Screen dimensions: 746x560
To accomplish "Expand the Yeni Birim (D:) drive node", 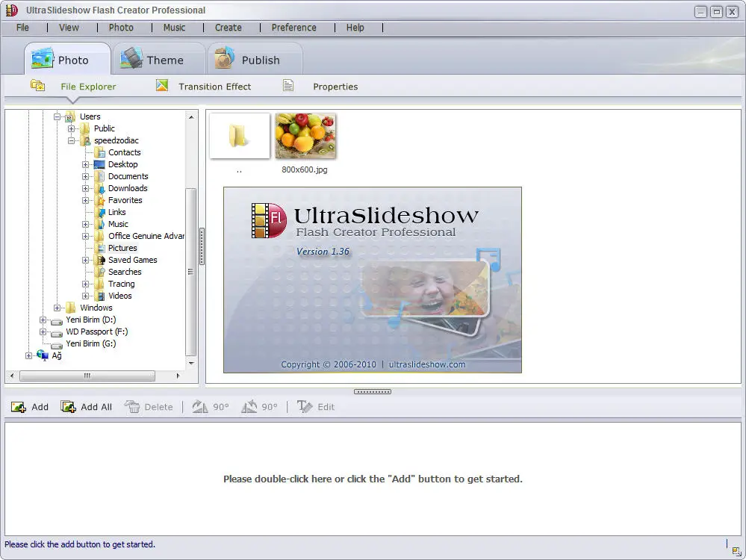I will 43,320.
